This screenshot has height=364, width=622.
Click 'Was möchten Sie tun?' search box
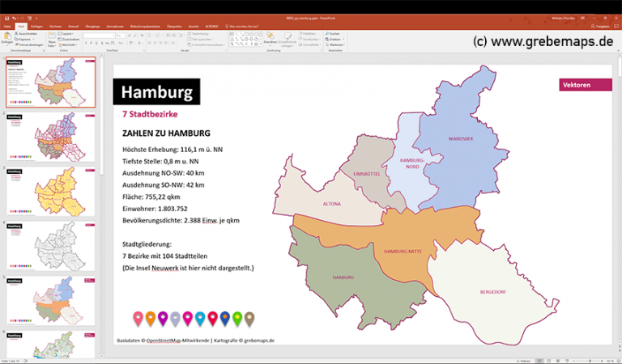coord(242,27)
